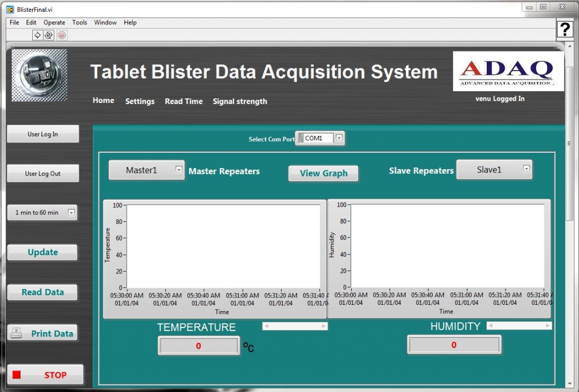Click the temperature graph horizontal scrollbar

[295, 326]
